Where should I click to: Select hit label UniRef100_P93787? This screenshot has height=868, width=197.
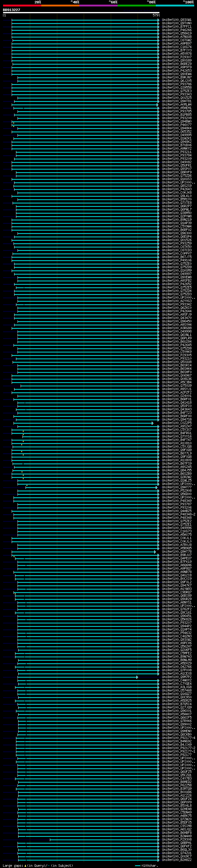[x=177, y=504]
